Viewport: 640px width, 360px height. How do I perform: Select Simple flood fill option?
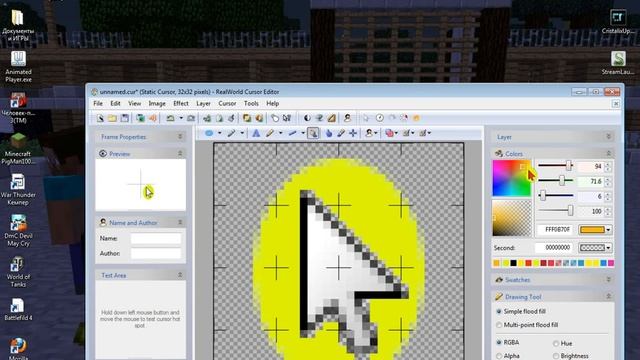[499, 311]
